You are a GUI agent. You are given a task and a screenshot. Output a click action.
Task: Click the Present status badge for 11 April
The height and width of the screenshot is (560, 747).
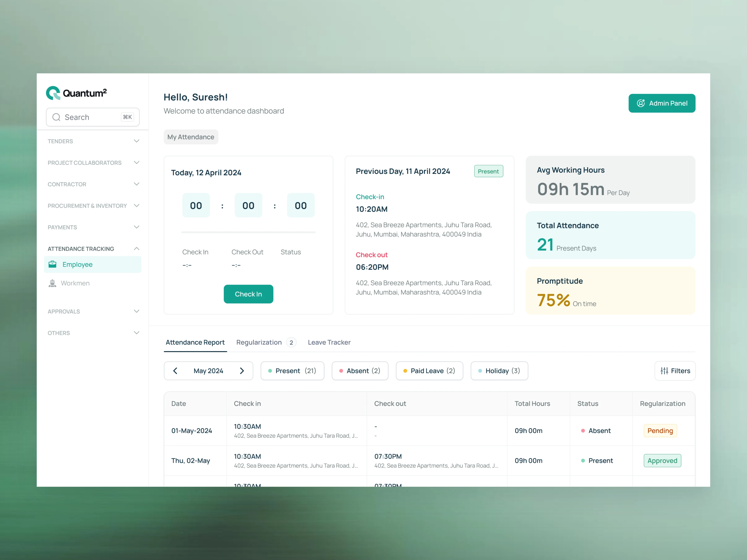point(488,171)
